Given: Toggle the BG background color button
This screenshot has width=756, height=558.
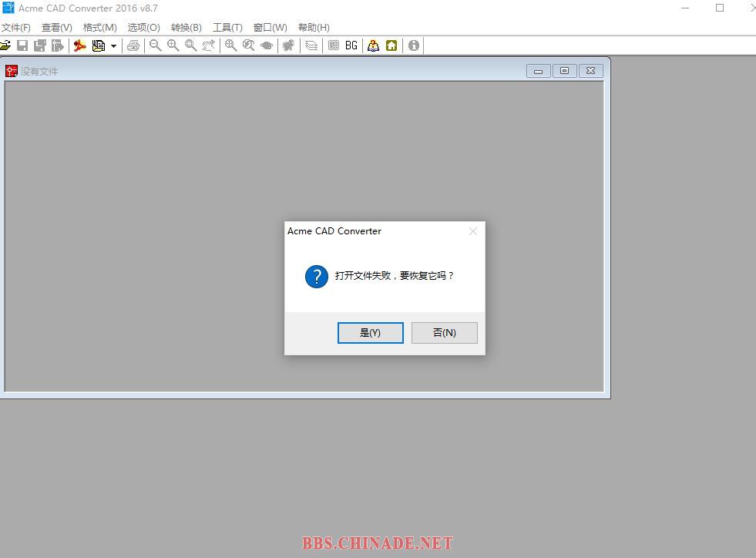Looking at the screenshot, I should 351,45.
